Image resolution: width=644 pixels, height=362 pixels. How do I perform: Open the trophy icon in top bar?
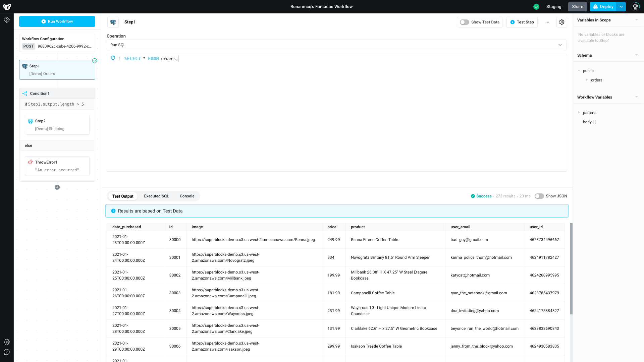point(635,7)
